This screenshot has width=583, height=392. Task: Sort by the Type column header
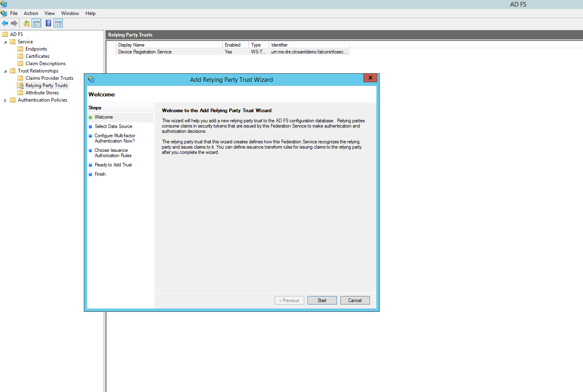point(259,45)
